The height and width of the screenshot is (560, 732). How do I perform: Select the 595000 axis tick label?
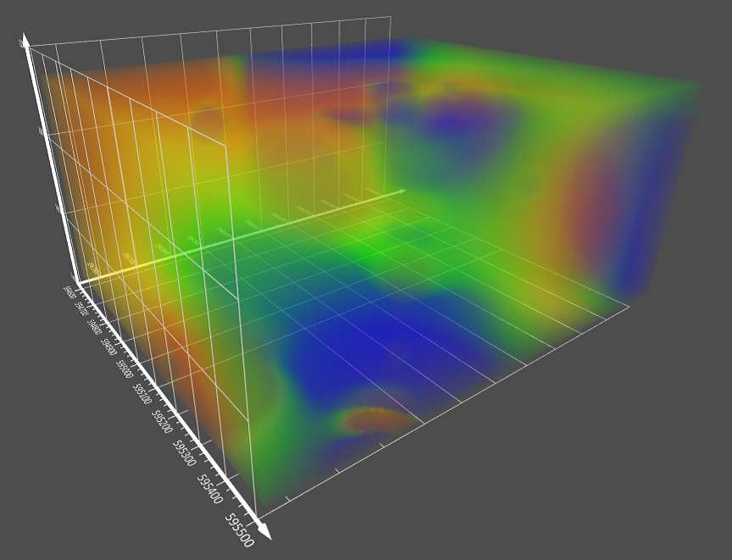(125, 369)
